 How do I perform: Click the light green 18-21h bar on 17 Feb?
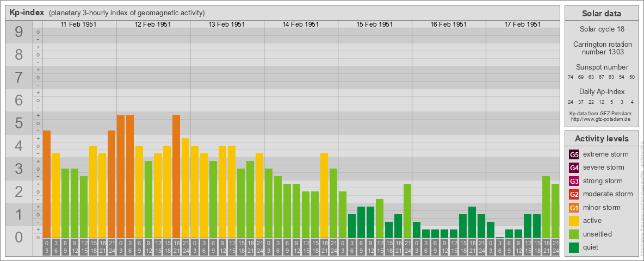click(546, 207)
